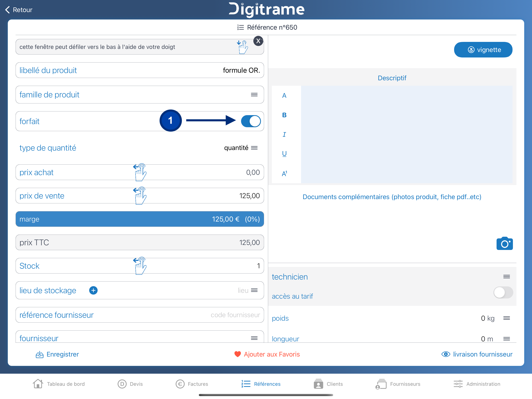Dismiss the scroll hint with X
This screenshot has width=532, height=399.
pos(258,41)
